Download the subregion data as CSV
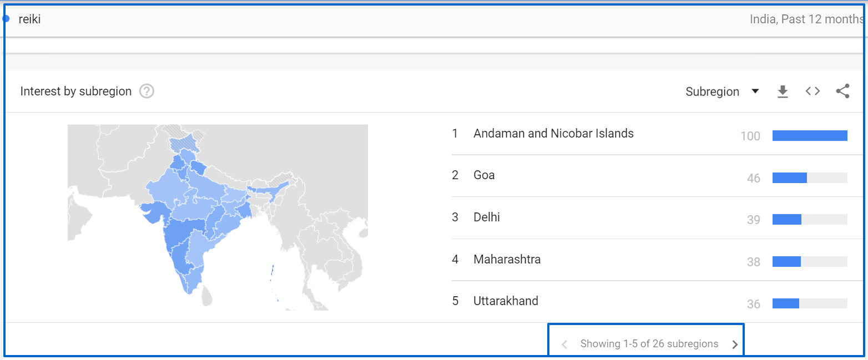This screenshot has height=360, width=868. coord(783,92)
